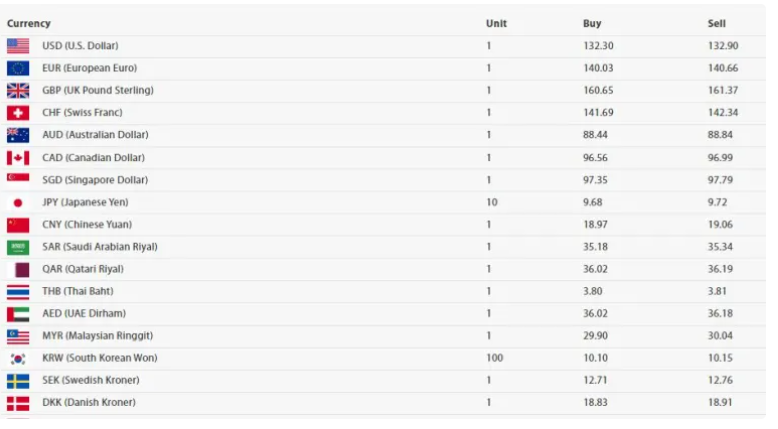Click the Japanese flag icon

18,202
